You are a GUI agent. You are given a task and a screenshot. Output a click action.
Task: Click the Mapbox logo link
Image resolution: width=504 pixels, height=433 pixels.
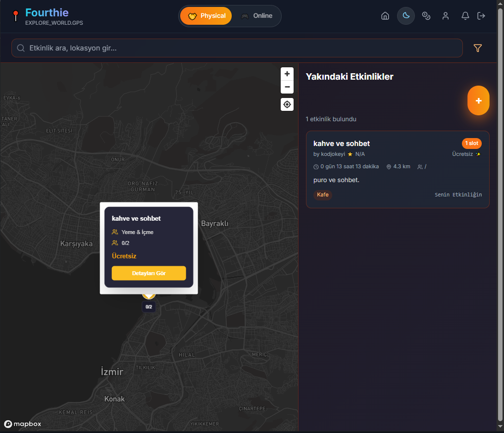click(x=22, y=424)
